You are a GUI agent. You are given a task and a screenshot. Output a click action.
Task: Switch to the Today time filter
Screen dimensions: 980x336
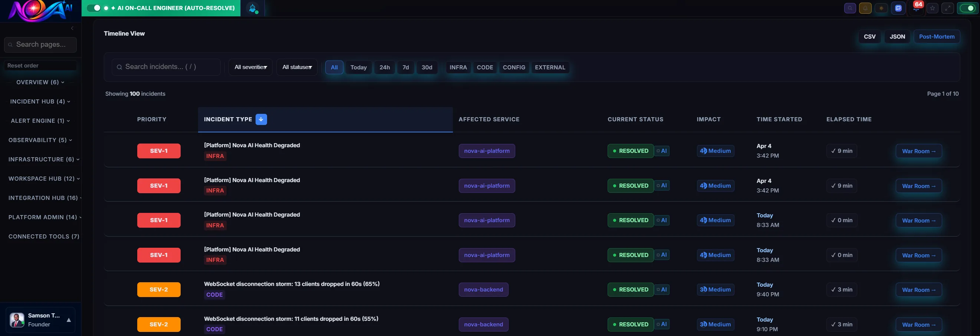pyautogui.click(x=358, y=67)
